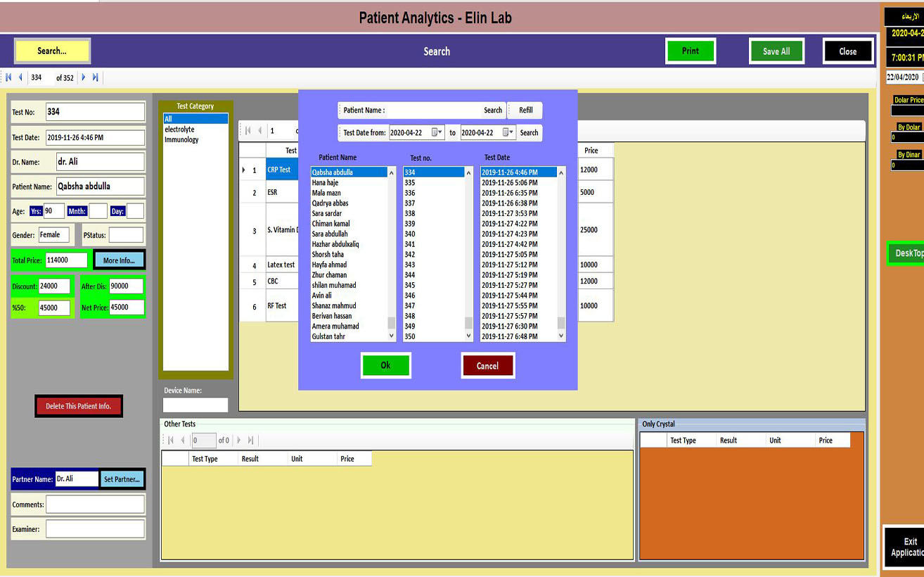
Task: Select patient 'Chiman kamal' in list
Action: click(x=349, y=224)
